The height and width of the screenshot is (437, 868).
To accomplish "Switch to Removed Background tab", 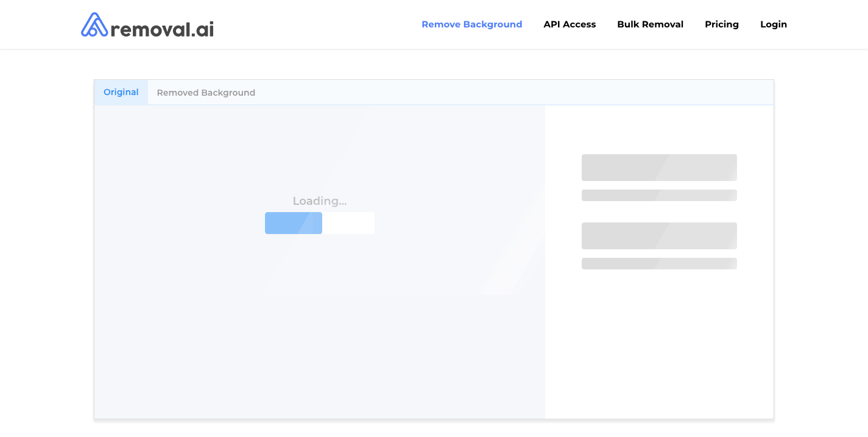I will click(206, 93).
